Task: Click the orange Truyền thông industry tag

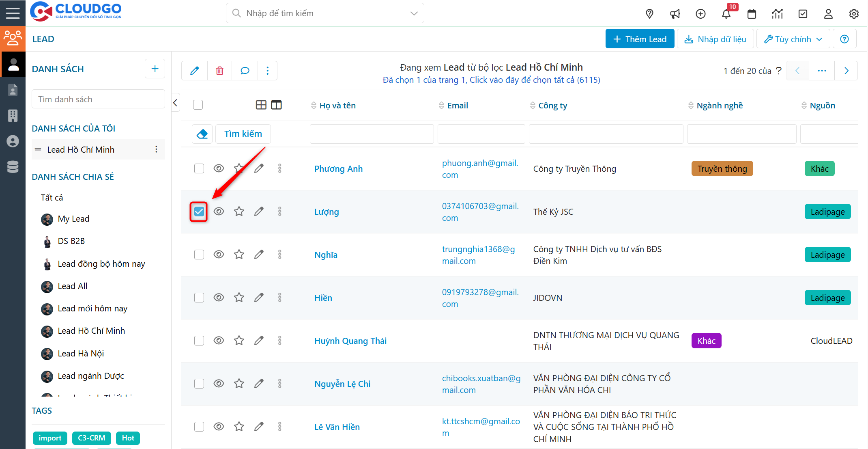Action: coord(722,169)
